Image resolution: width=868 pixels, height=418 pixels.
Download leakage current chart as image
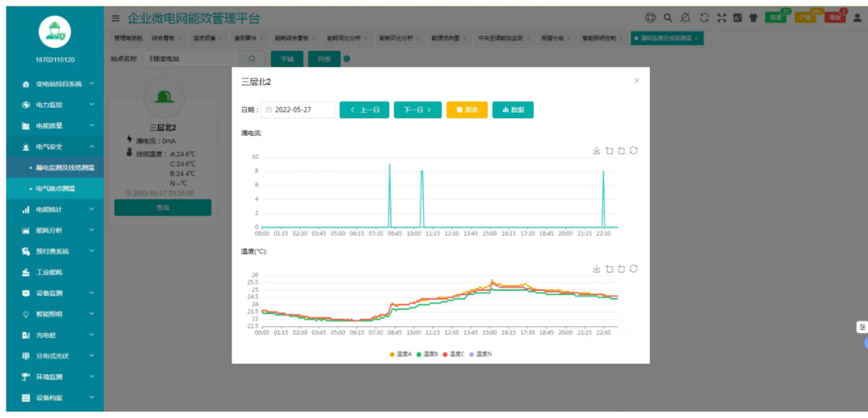click(x=596, y=150)
